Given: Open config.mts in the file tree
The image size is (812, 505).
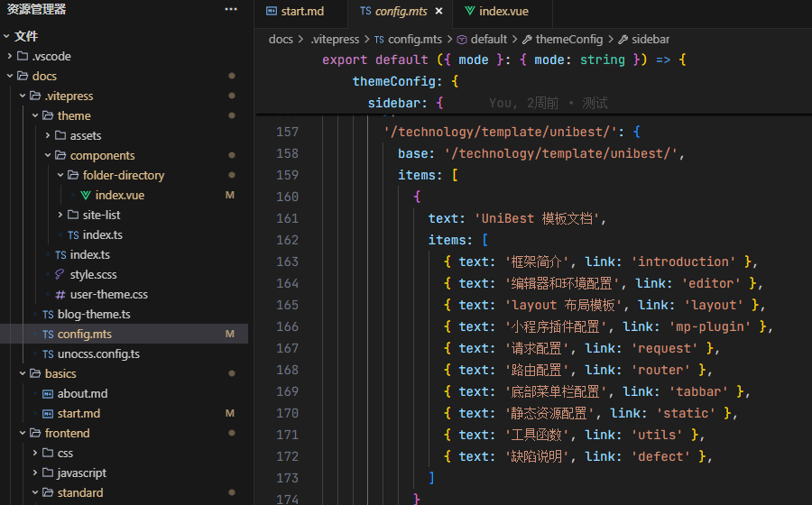Looking at the screenshot, I should click(x=84, y=334).
